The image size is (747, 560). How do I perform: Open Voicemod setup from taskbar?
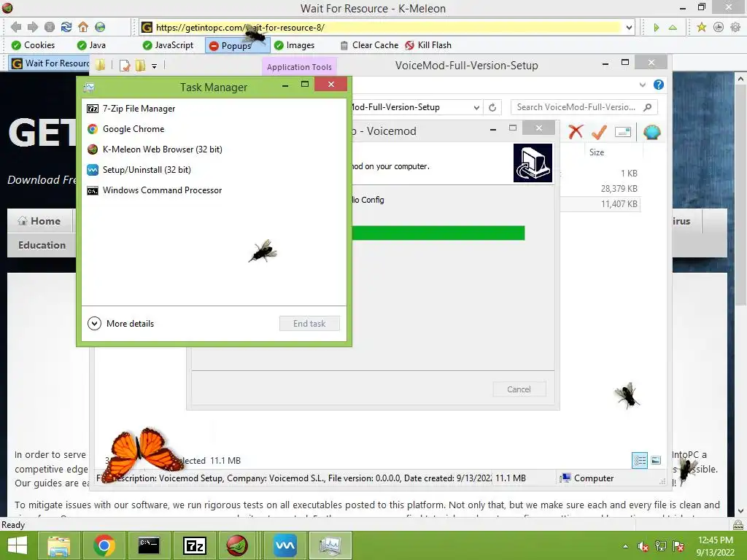pyautogui.click(x=285, y=545)
